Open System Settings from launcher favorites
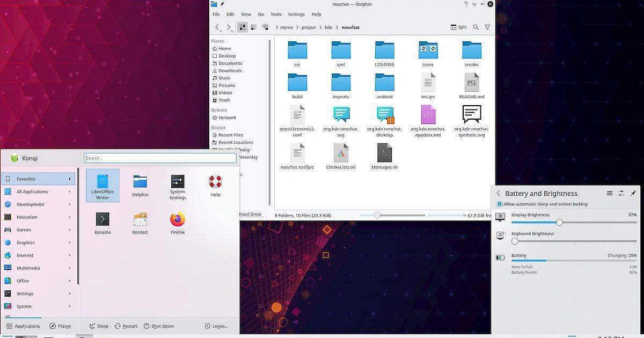 178,187
